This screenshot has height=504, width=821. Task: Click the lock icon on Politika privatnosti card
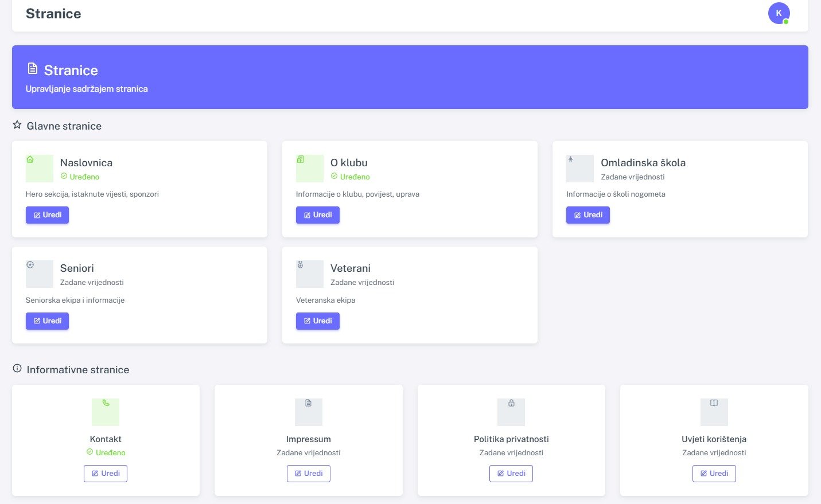(x=511, y=403)
